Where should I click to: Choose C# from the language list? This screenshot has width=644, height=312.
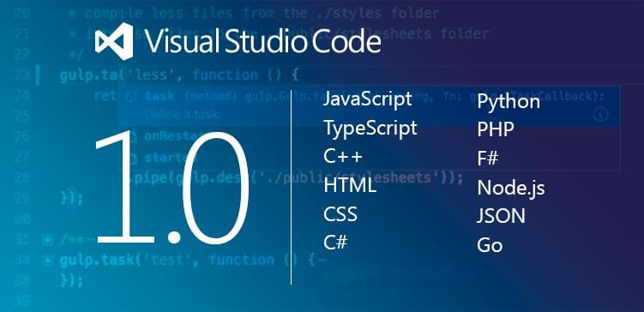335,243
